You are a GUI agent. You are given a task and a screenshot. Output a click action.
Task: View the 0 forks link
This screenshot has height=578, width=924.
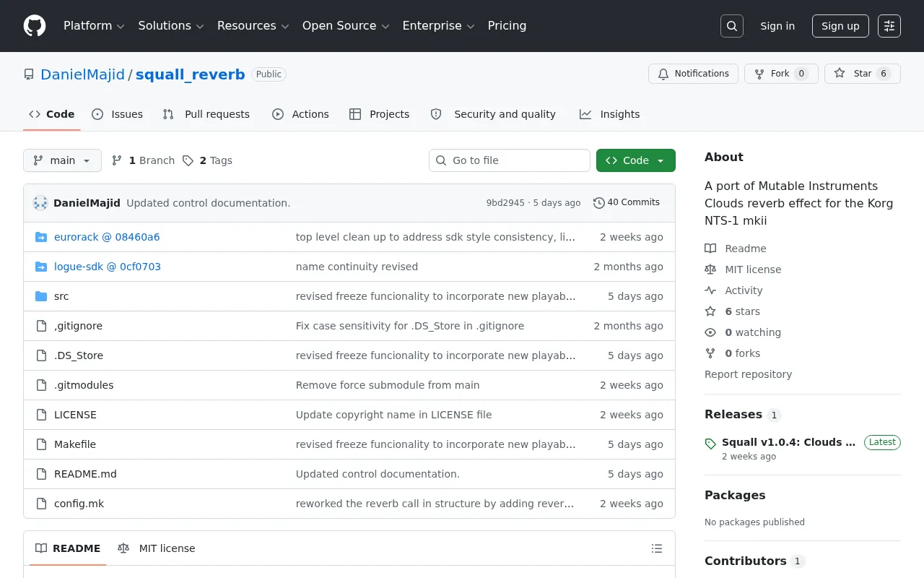click(x=732, y=353)
